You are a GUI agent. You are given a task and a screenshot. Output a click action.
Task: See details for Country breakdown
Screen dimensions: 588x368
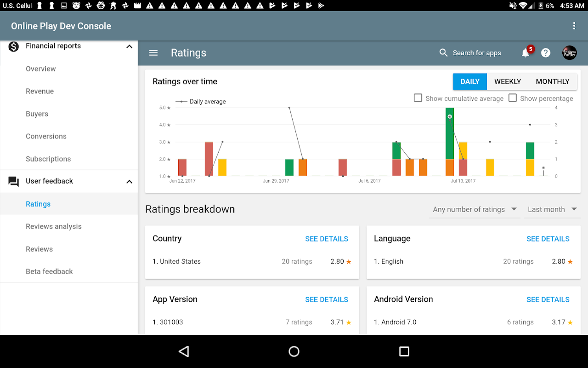coord(327,239)
